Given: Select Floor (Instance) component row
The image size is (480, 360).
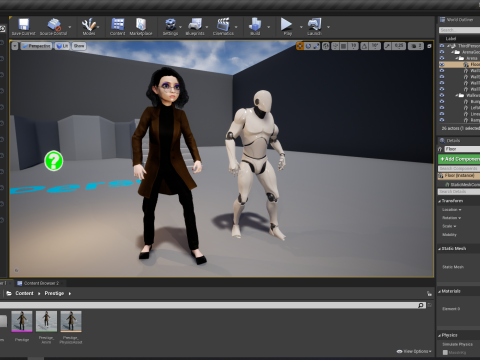Looking at the screenshot, I should click(x=459, y=176).
